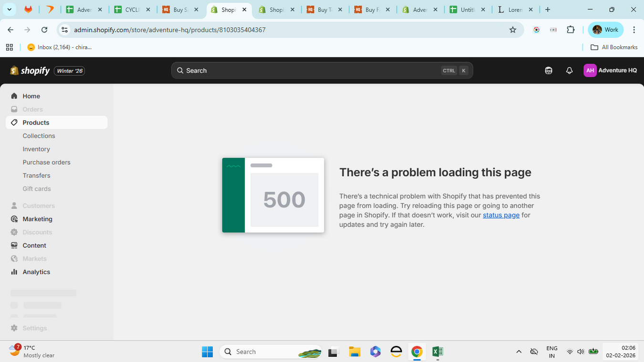Click the Shopify logo in the header
The image size is (644, 362).
pyautogui.click(x=30, y=71)
